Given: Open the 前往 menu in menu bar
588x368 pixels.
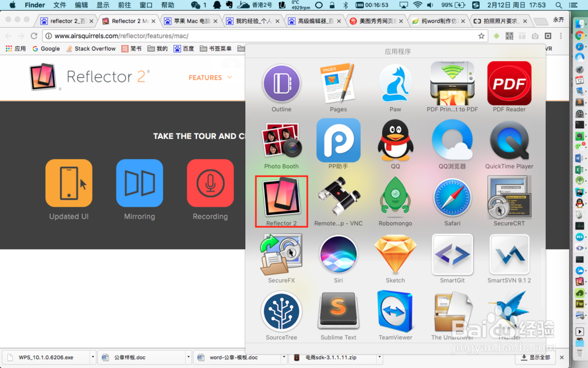Looking at the screenshot, I should (124, 5).
